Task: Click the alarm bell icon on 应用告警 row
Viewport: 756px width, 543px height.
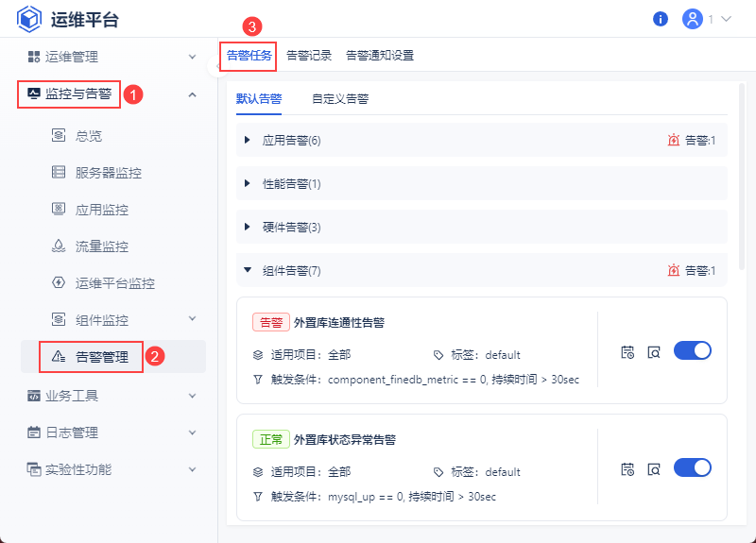Action: point(674,141)
